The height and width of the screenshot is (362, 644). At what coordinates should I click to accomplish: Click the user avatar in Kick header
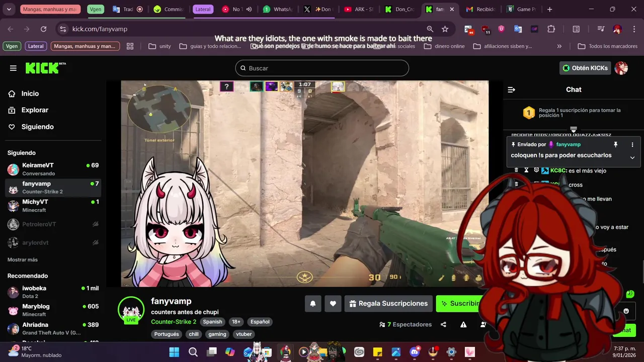(621, 68)
